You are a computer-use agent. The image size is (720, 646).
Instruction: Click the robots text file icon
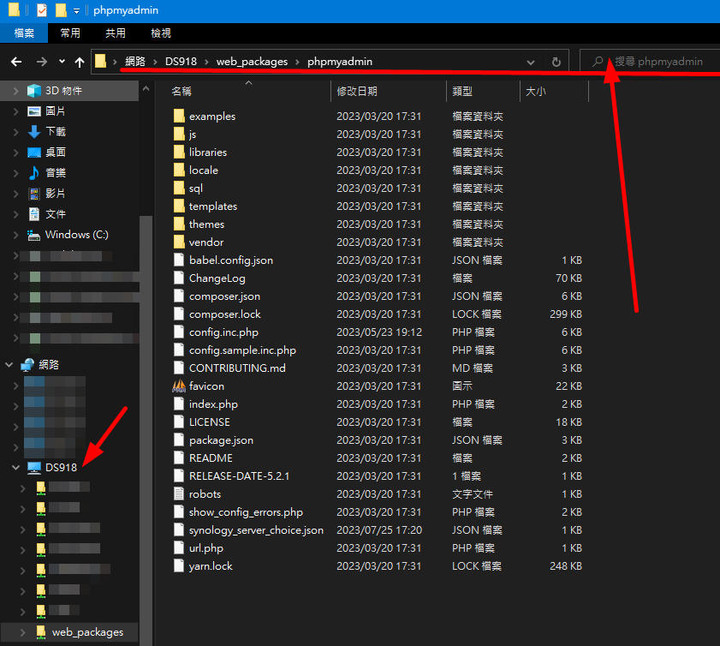pyautogui.click(x=179, y=494)
